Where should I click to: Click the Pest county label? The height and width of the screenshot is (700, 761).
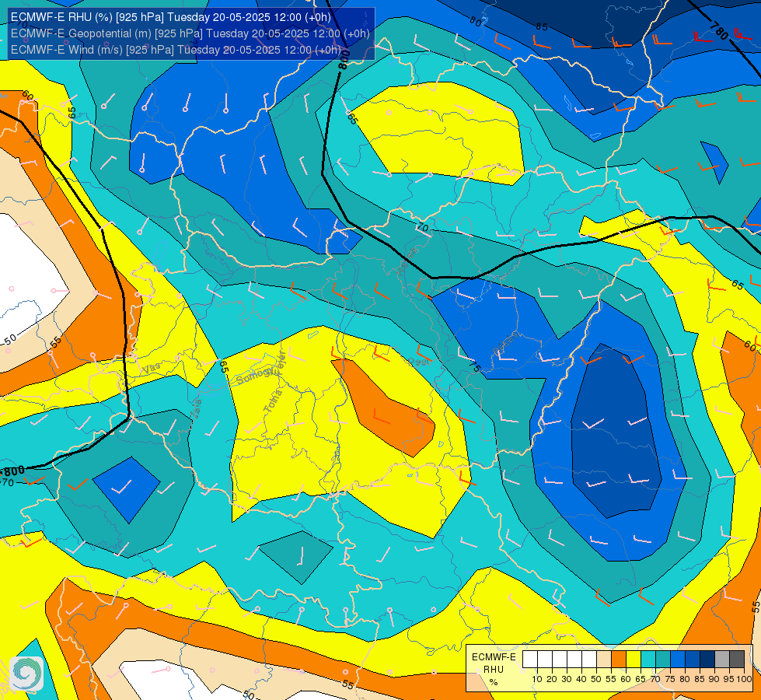419,362
